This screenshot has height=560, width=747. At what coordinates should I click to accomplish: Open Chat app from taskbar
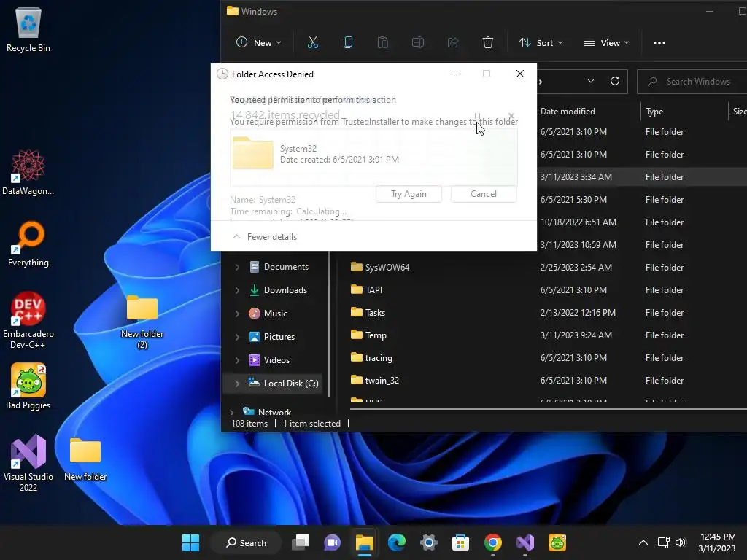click(x=332, y=542)
